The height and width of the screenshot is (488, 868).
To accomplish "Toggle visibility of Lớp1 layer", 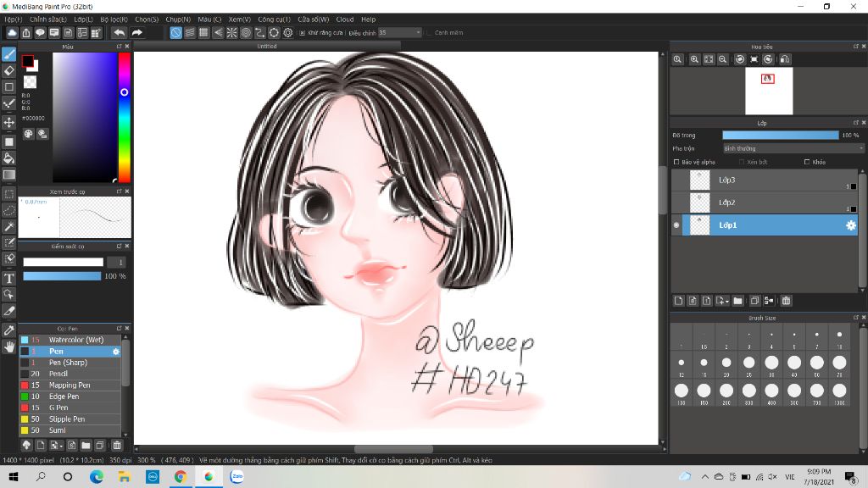I will [676, 225].
